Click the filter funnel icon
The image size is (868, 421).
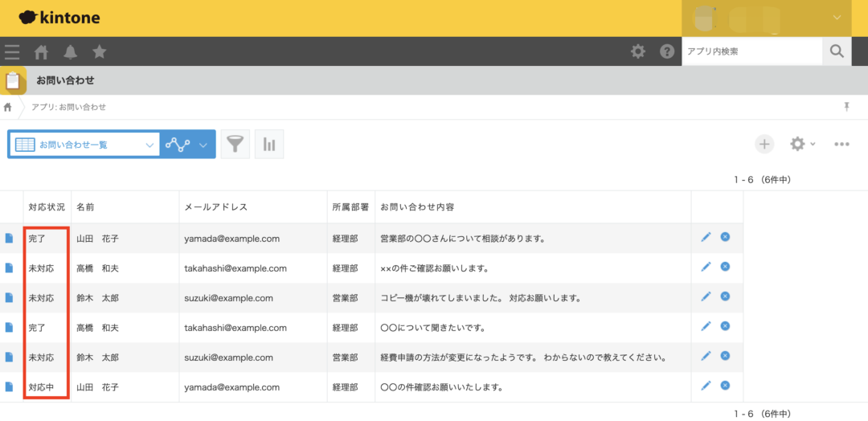tap(235, 145)
